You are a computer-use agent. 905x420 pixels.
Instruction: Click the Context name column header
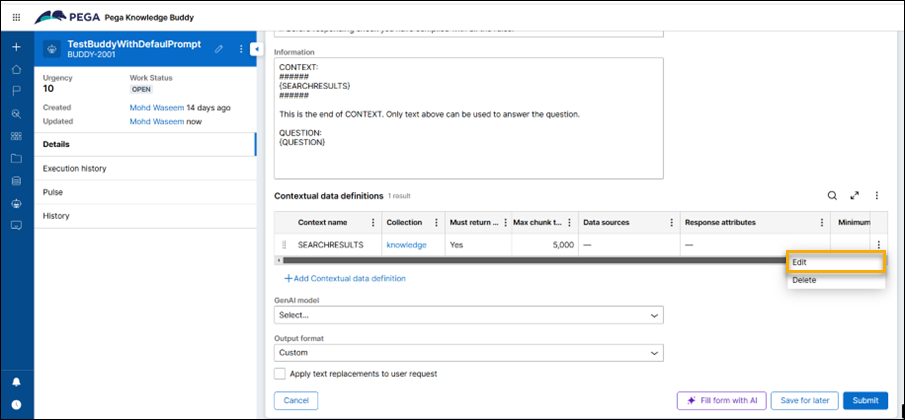coord(322,223)
